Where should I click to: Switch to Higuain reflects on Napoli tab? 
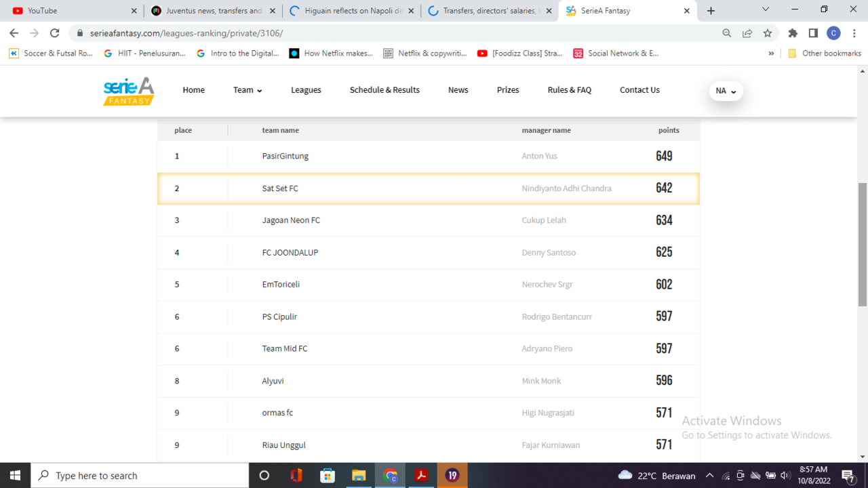tap(351, 11)
